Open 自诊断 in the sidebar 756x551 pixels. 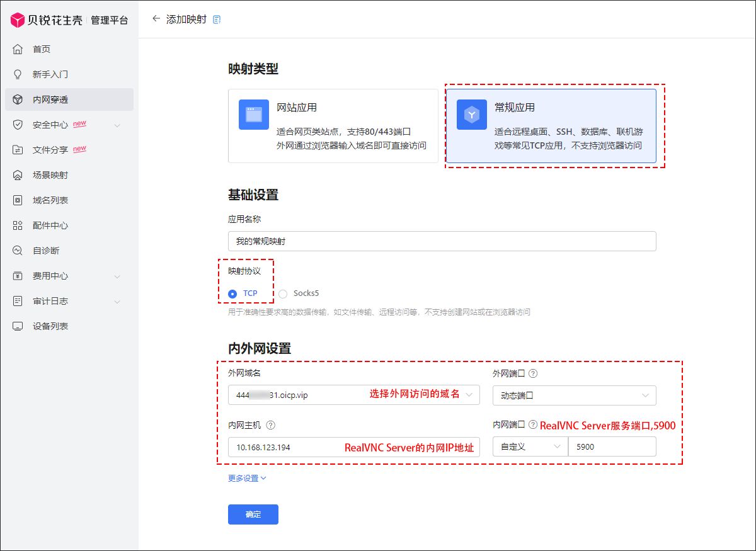[69, 251]
